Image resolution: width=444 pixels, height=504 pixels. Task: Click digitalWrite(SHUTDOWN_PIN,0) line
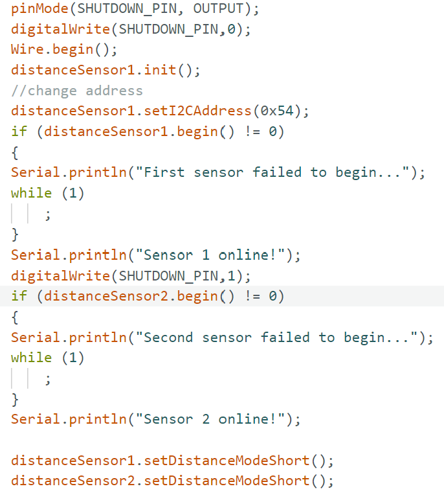point(131,29)
